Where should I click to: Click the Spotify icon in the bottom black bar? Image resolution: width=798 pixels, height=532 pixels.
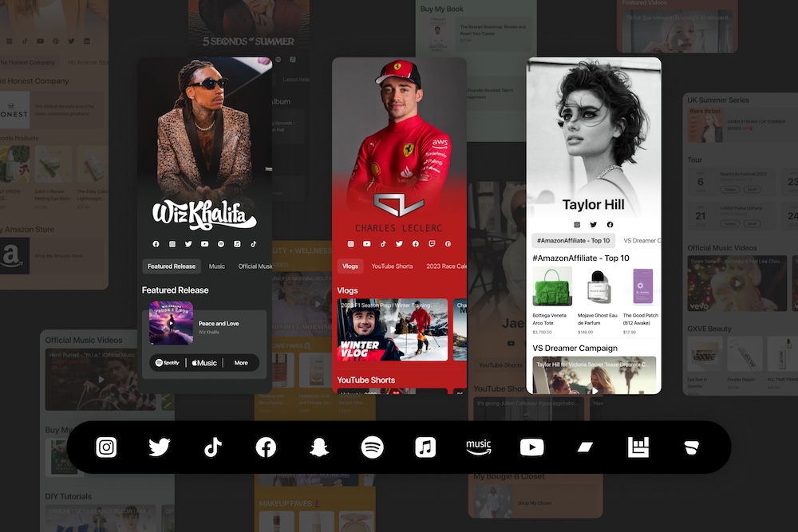[x=373, y=447]
